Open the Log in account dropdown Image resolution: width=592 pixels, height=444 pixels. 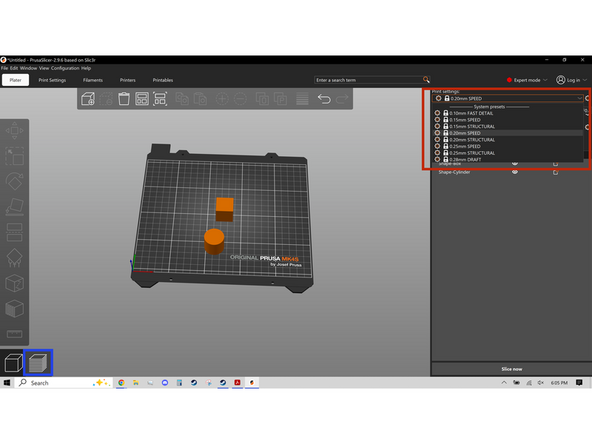click(571, 80)
